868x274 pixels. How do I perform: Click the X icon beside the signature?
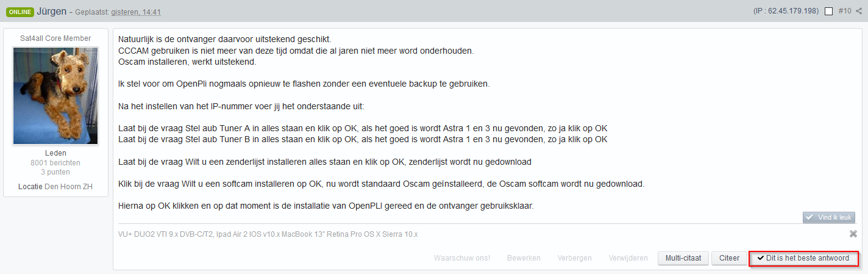pyautogui.click(x=853, y=234)
